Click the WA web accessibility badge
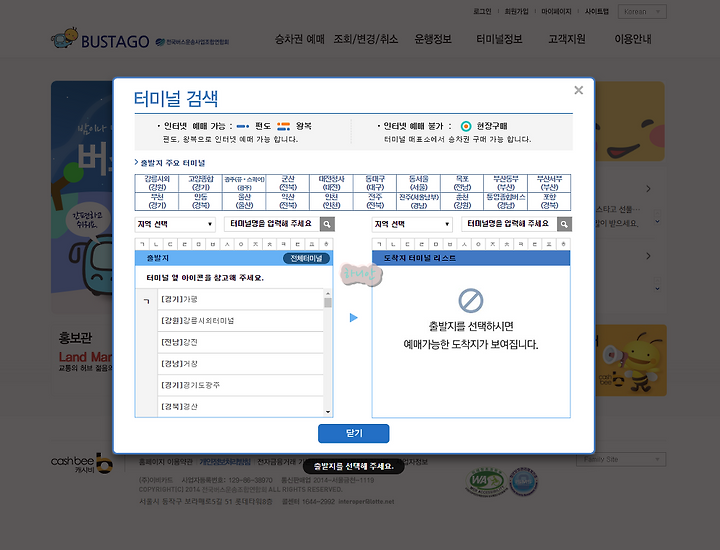720x550 pixels. pos(486,482)
